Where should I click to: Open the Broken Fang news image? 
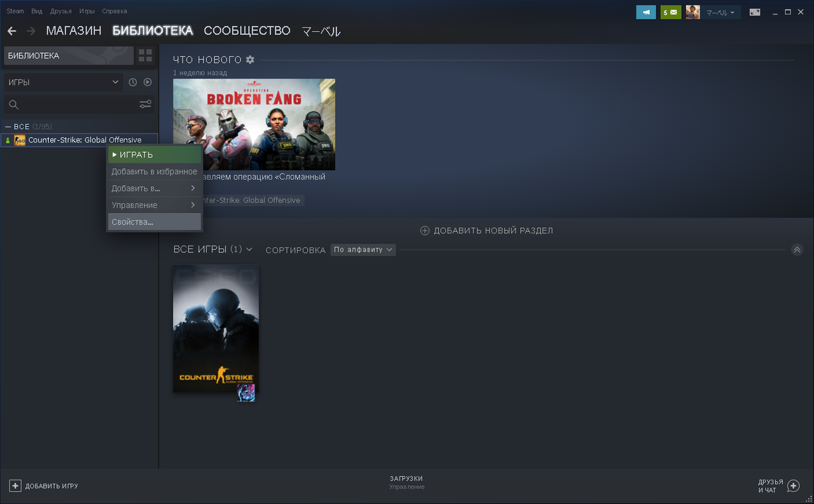pyautogui.click(x=254, y=124)
